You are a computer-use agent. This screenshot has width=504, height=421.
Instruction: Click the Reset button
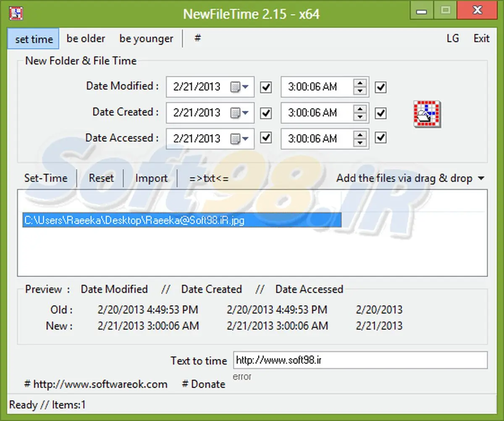coord(101,178)
